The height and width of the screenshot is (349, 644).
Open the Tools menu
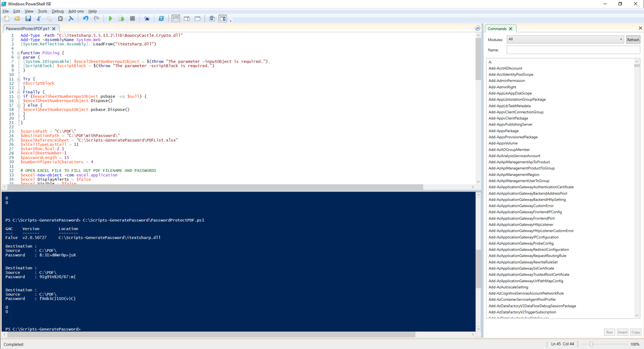point(42,11)
